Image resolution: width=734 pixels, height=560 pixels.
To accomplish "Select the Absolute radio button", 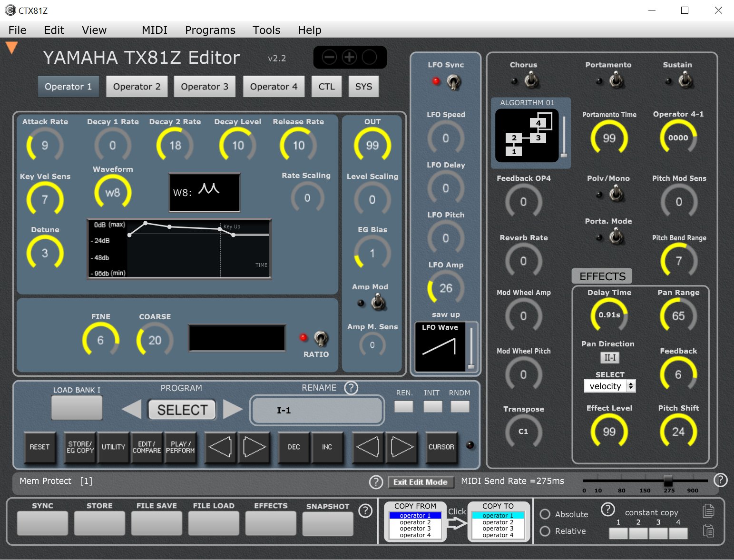I will coord(545,514).
